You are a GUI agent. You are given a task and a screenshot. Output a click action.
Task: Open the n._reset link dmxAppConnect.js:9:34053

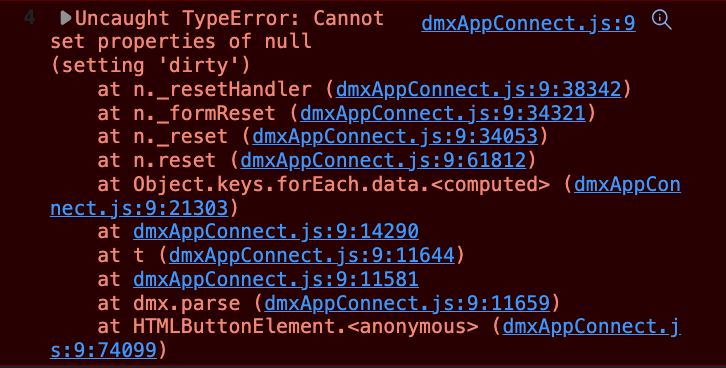pos(395,137)
